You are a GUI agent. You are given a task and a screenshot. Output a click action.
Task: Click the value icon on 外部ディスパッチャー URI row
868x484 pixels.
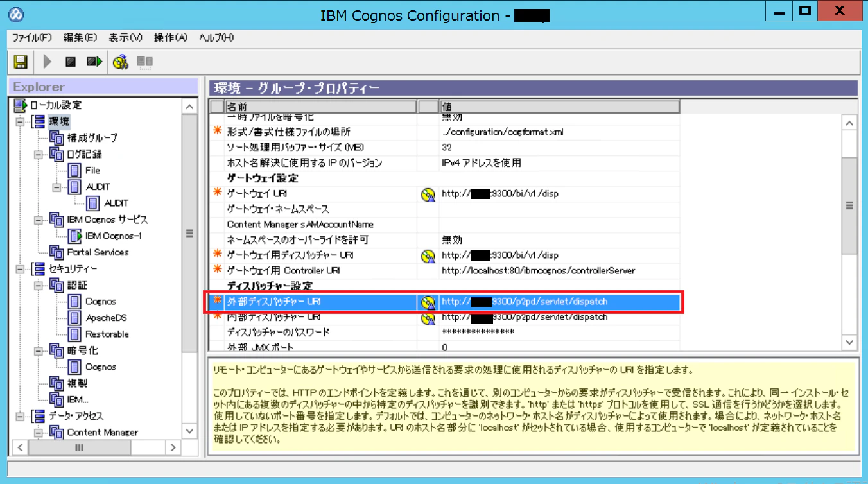pyautogui.click(x=428, y=302)
